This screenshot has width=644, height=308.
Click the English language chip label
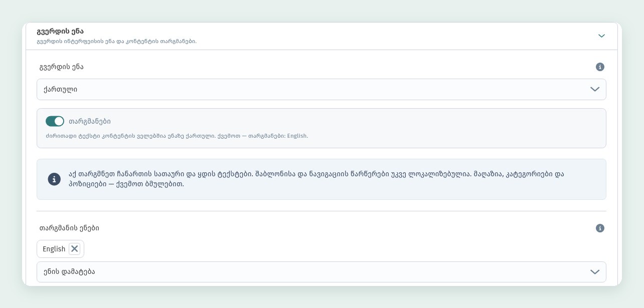tap(54, 249)
